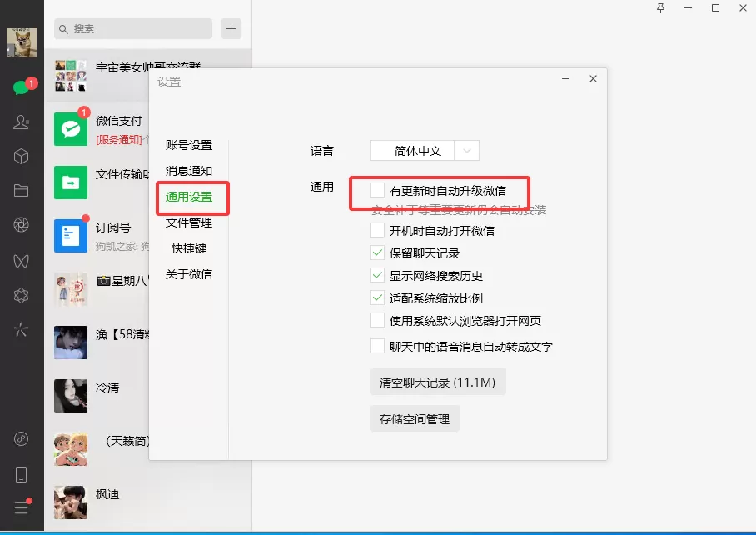Select the Mini Programs cube icon
This screenshot has width=756, height=535.
pos(21,156)
